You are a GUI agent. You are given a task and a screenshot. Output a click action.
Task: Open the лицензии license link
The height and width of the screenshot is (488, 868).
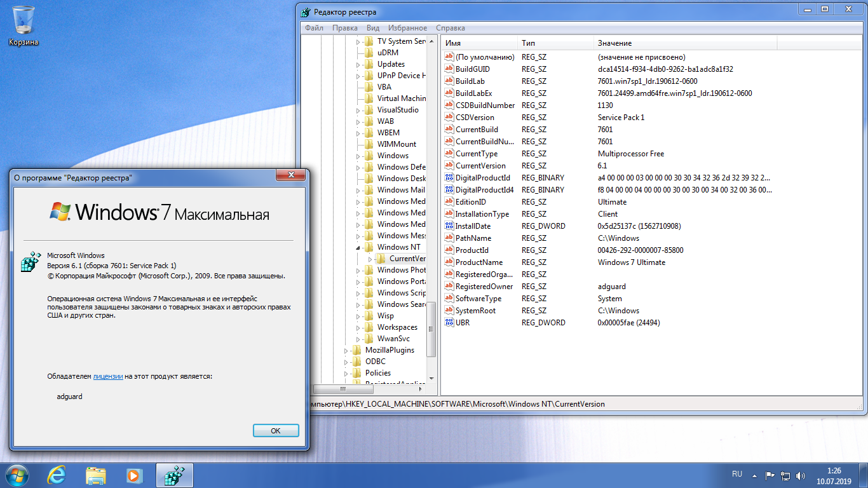(x=108, y=376)
